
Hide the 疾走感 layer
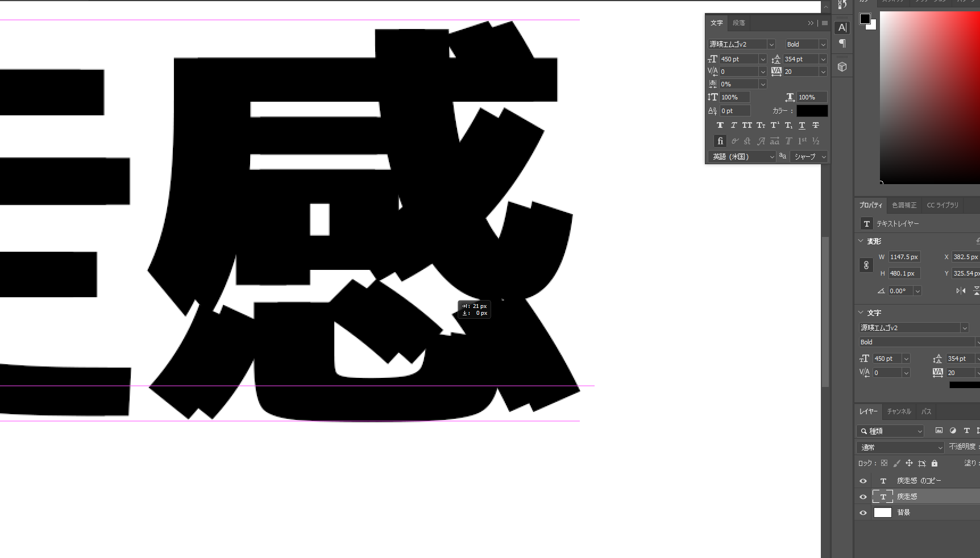click(x=863, y=497)
